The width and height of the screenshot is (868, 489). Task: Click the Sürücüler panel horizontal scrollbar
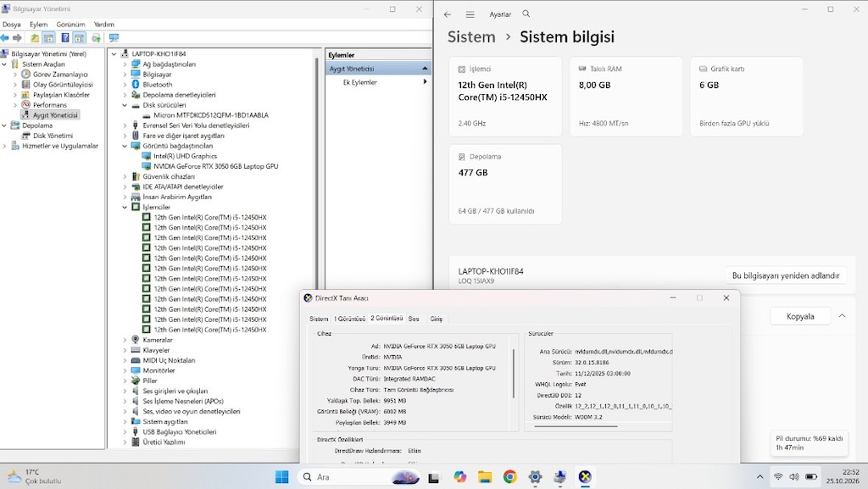(x=576, y=426)
